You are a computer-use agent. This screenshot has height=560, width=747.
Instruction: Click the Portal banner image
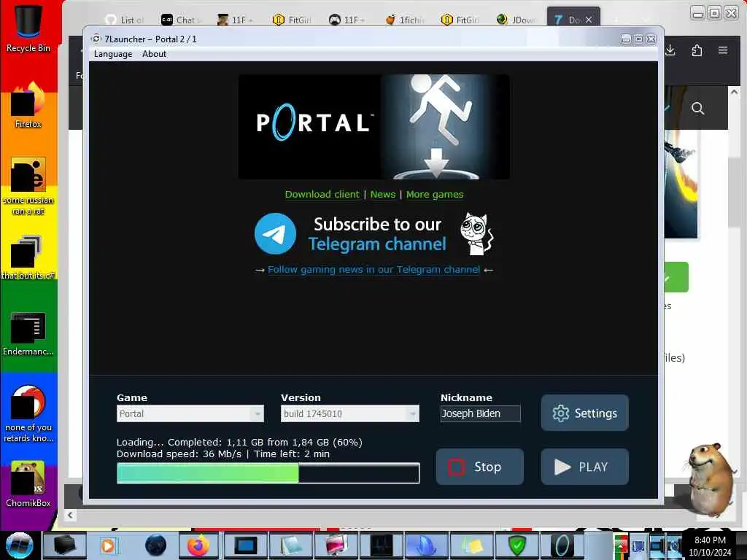tap(374, 127)
